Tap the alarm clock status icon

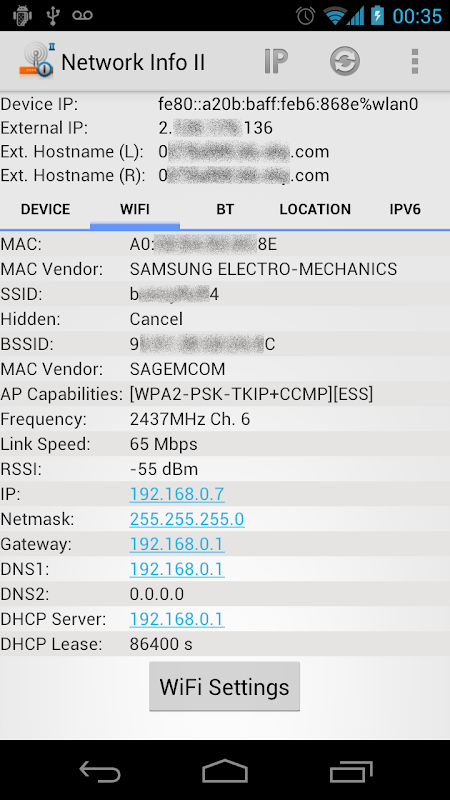click(306, 15)
